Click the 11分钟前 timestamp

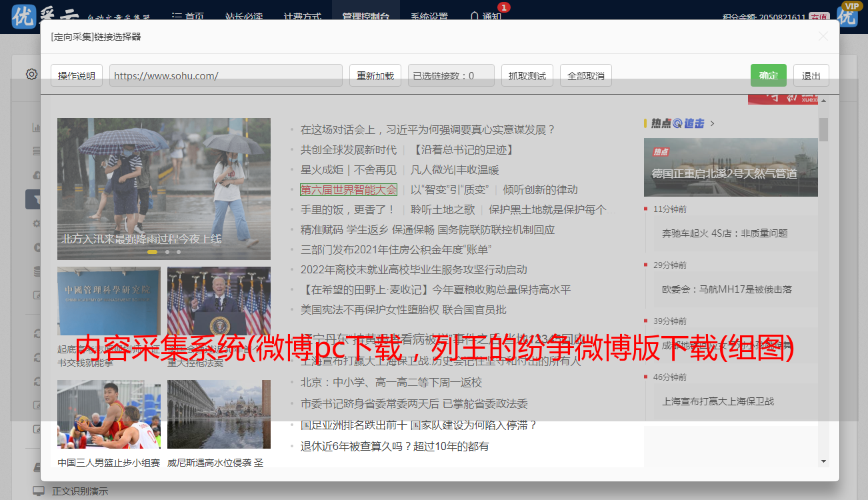pyautogui.click(x=670, y=209)
